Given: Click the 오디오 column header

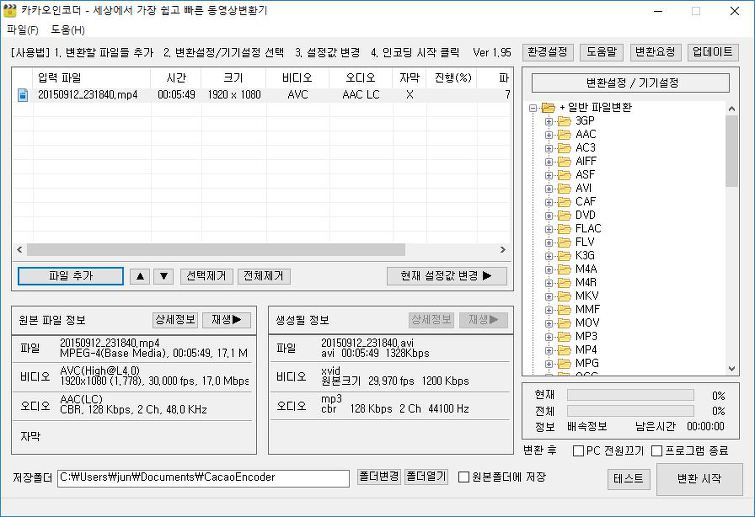Looking at the screenshot, I should (361, 78).
